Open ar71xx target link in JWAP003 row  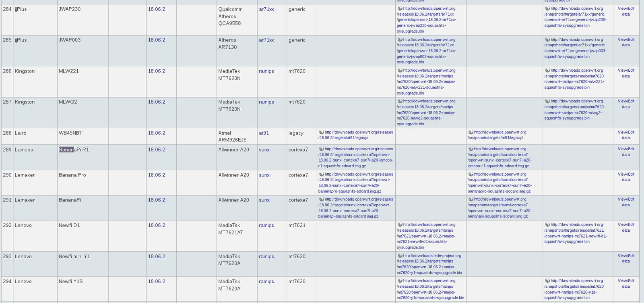[x=266, y=40]
